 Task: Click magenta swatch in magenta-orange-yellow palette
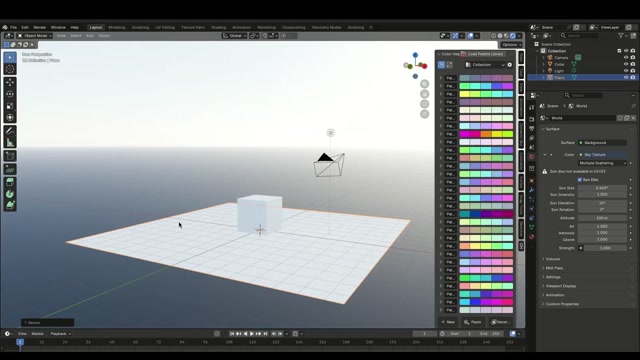pyautogui.click(x=465, y=134)
